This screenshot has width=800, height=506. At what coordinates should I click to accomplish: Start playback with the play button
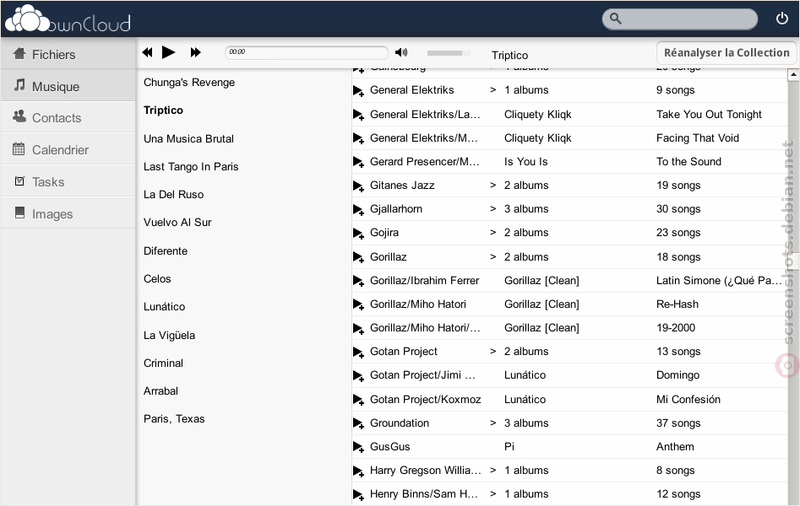168,52
